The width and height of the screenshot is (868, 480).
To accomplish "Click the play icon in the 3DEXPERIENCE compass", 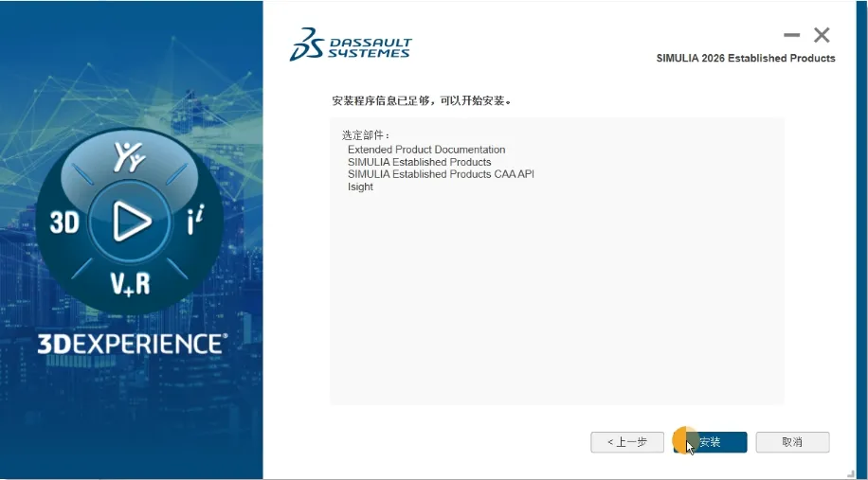I will 131,222.
